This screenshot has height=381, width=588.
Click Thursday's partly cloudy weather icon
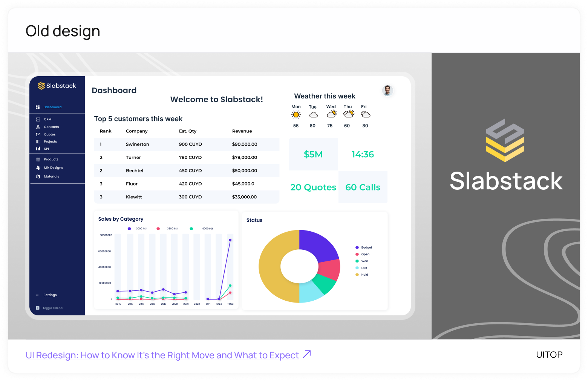coord(349,114)
